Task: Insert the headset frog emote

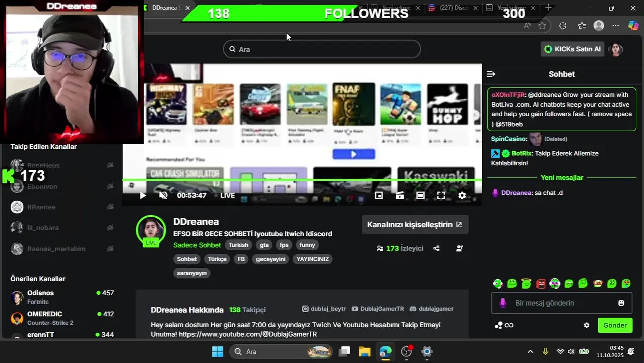Action: coord(498,283)
